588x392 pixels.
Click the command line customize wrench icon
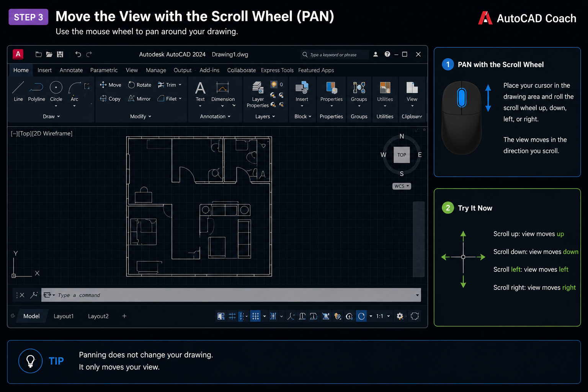(x=34, y=295)
